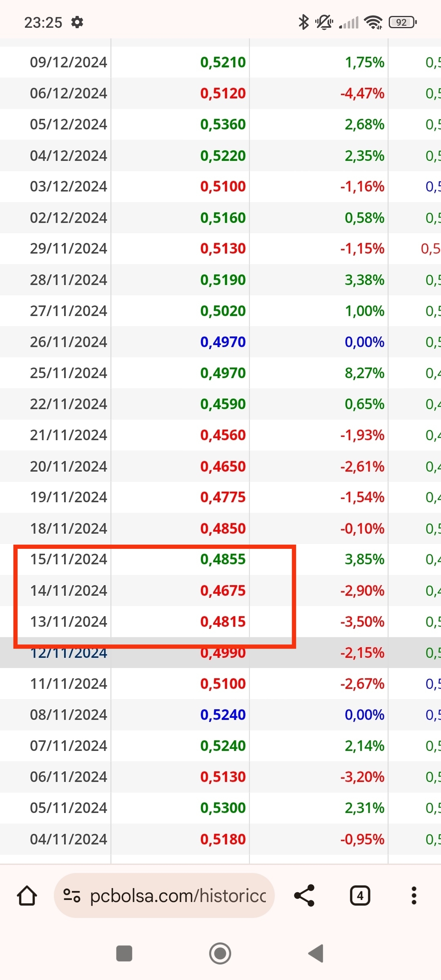Tap the -4,47% change value
Viewport: 441px width, 980px height.
pos(362,93)
